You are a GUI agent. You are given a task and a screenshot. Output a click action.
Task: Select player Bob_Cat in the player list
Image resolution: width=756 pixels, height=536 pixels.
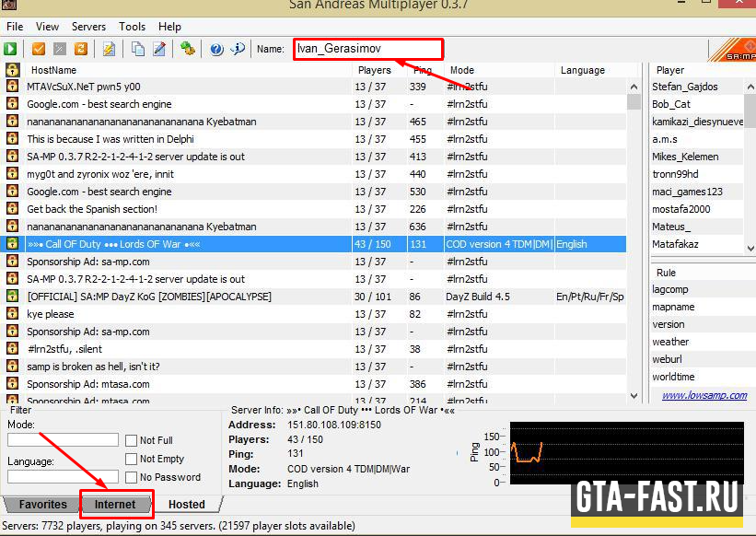click(x=671, y=104)
